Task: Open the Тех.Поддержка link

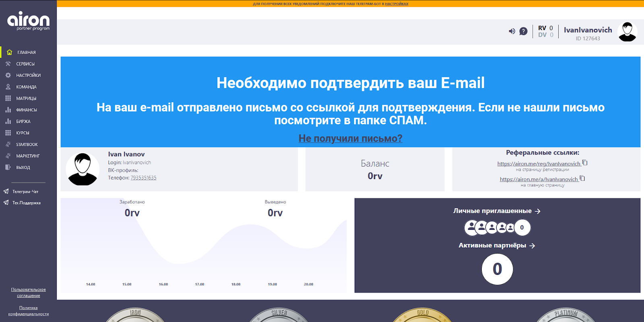Action: pos(27,203)
